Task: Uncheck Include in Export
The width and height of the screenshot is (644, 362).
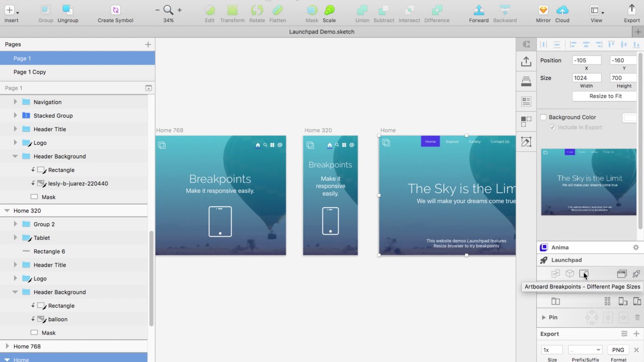Action: pos(552,127)
